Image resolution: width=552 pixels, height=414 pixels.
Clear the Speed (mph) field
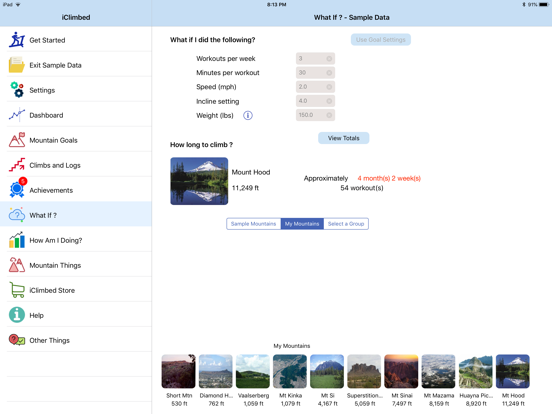tap(329, 87)
